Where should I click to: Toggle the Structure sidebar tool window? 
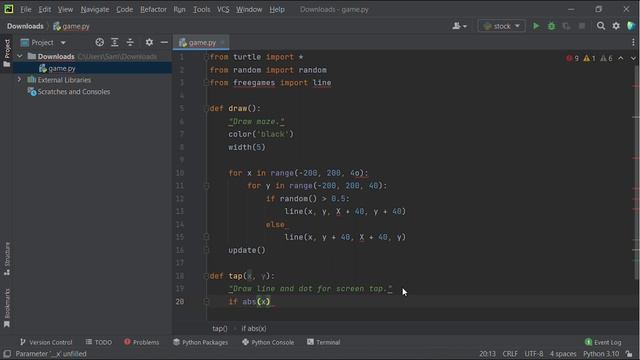[x=7, y=259]
